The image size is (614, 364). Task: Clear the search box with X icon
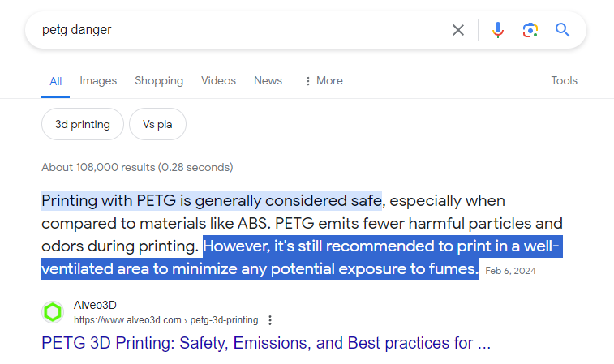(x=458, y=30)
